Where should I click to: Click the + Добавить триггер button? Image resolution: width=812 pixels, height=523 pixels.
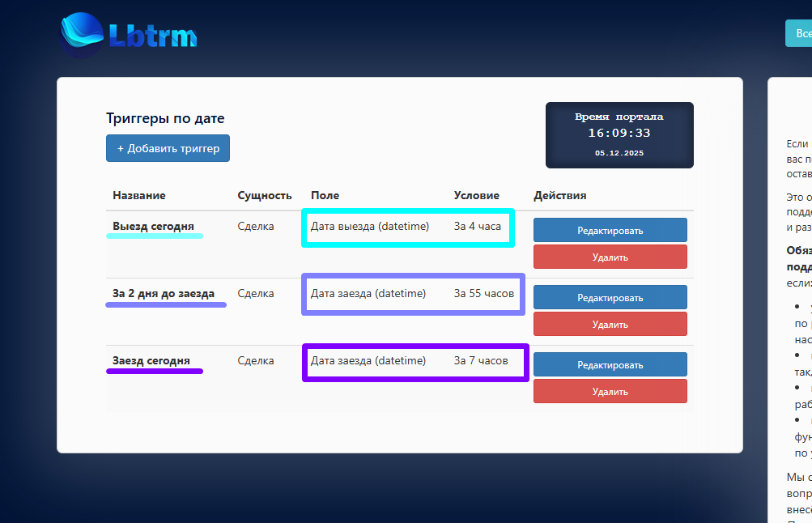[x=168, y=148]
